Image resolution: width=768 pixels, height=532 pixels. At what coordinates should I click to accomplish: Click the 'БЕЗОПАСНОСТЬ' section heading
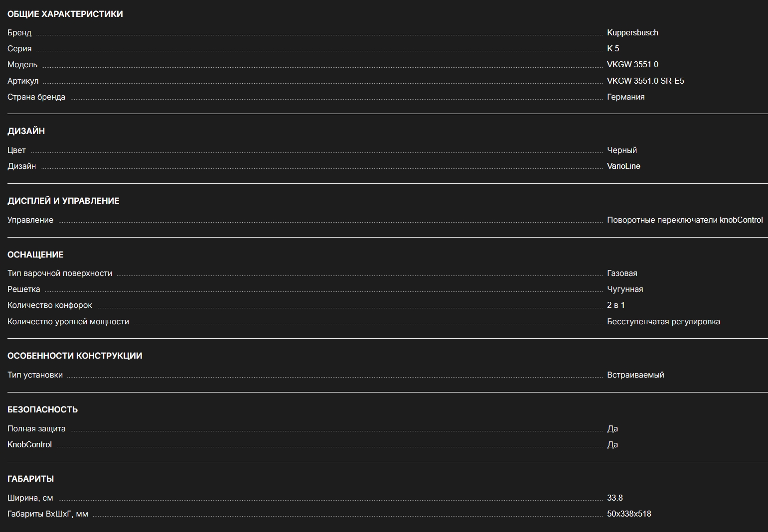click(x=42, y=409)
